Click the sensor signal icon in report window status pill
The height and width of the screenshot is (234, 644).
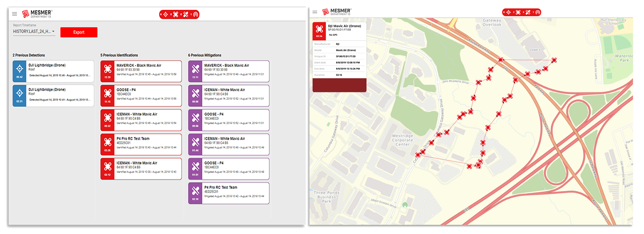point(196,14)
